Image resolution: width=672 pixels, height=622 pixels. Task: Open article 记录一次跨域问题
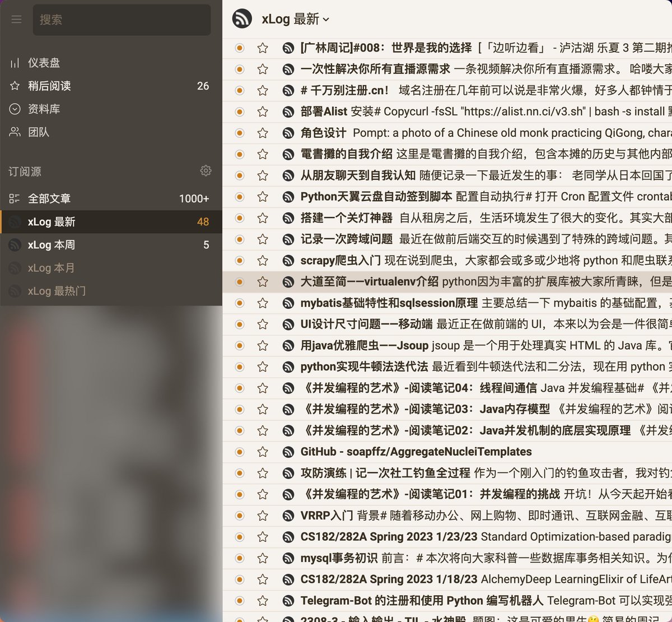(347, 239)
